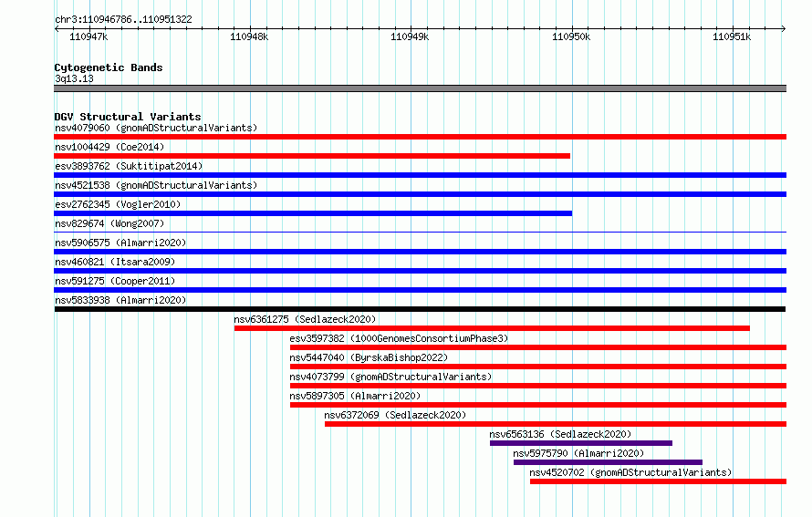This screenshot has width=812, height=517.
Task: Click the purple nsv6563136 variant bar
Action: pyautogui.click(x=581, y=443)
